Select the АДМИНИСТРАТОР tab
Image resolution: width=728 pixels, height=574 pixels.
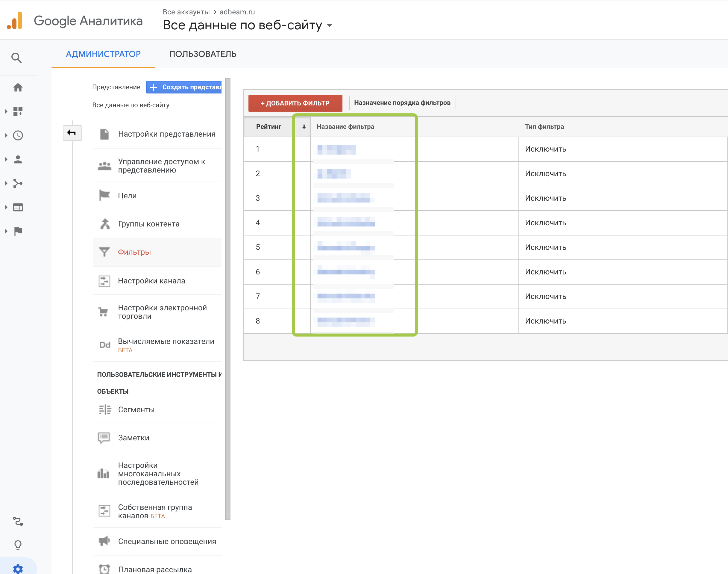point(103,54)
